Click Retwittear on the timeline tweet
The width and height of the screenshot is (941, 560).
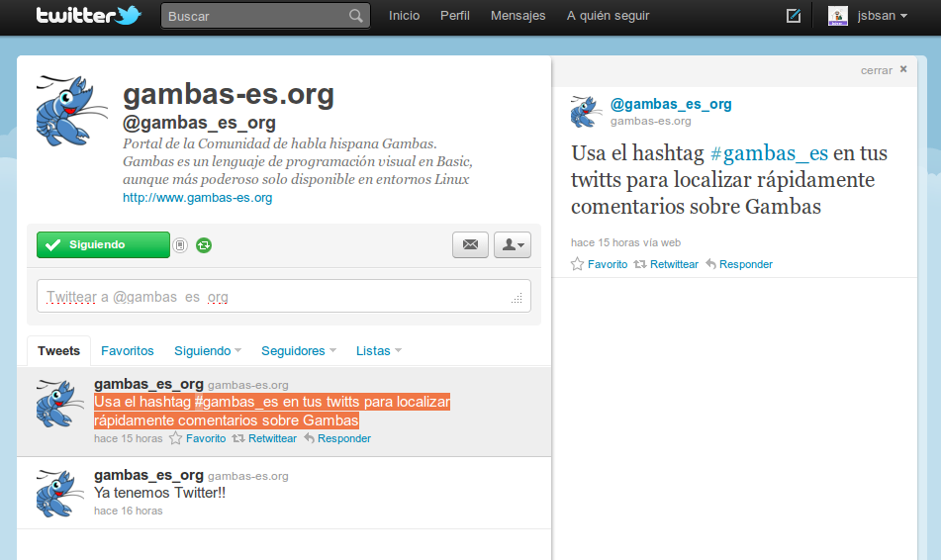(x=272, y=438)
